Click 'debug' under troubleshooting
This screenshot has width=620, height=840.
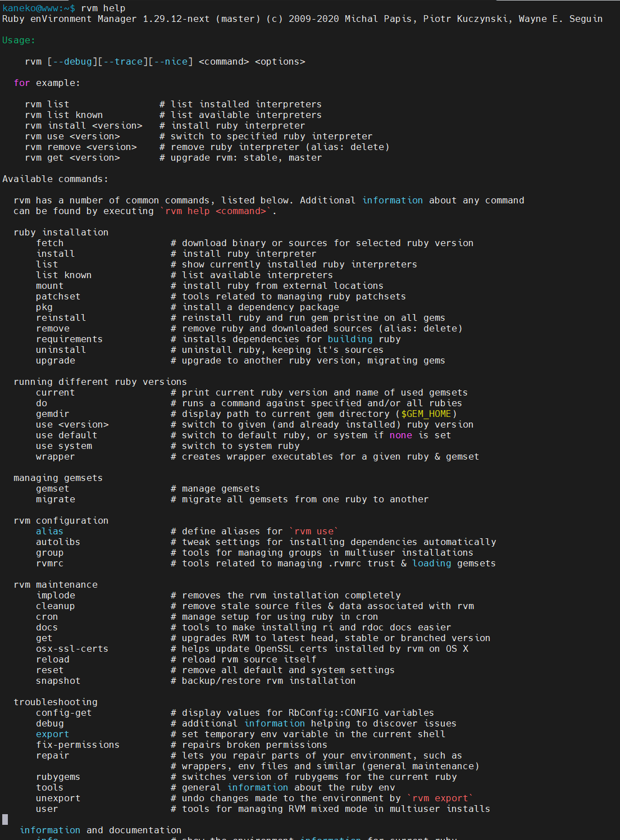[x=50, y=724]
